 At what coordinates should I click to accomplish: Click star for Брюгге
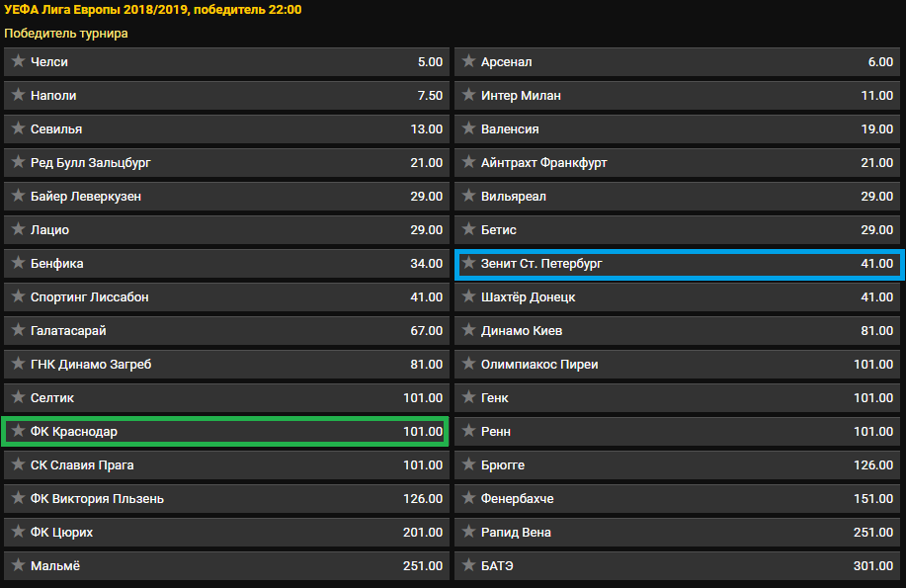pyautogui.click(x=468, y=463)
